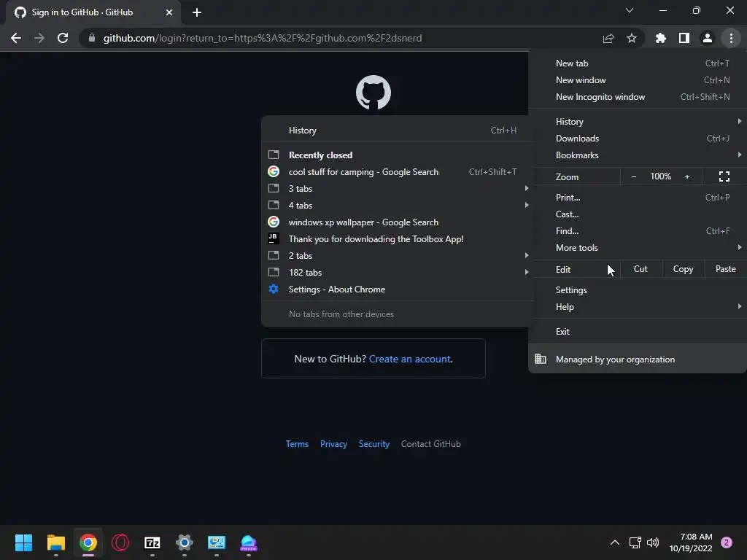The height and width of the screenshot is (560, 747).
Task: Enter full screen mode icon
Action: click(x=724, y=176)
